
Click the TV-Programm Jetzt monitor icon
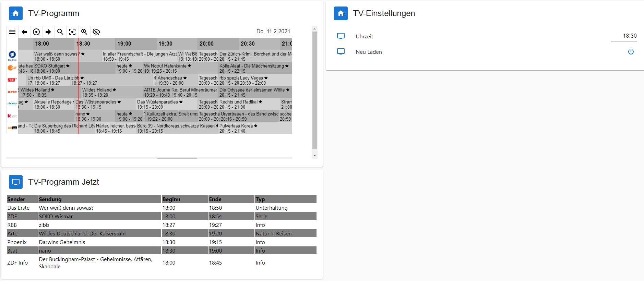point(16,182)
